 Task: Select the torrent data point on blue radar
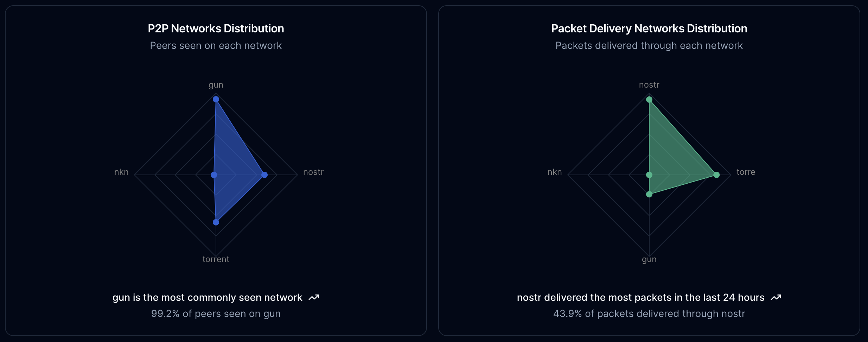[216, 222]
